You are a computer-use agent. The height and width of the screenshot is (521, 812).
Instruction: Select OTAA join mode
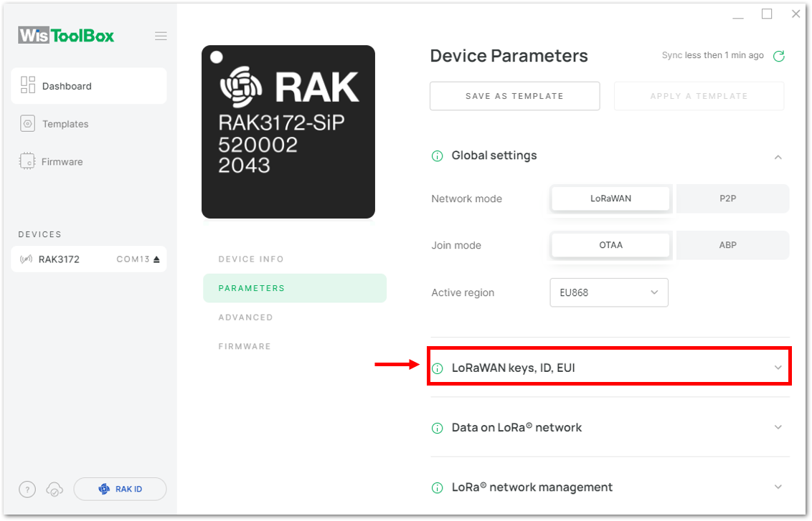[610, 245]
